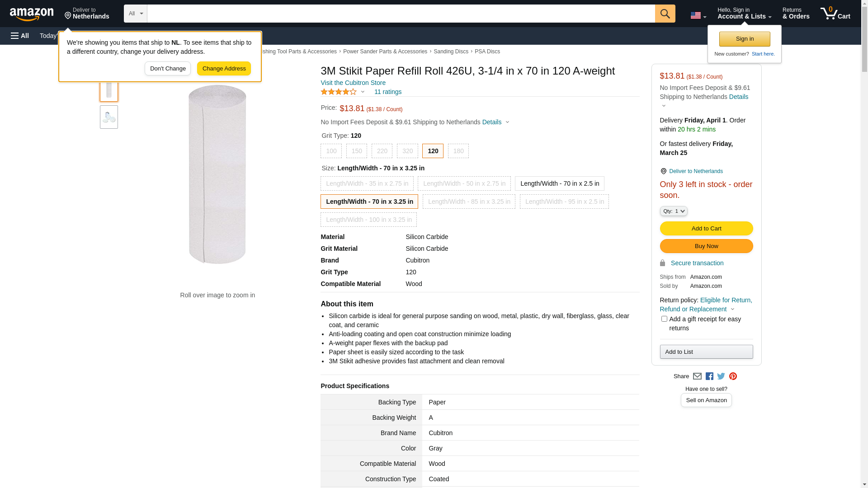The height and width of the screenshot is (488, 868).
Task: Open Returns & Orders
Action: pos(796,14)
